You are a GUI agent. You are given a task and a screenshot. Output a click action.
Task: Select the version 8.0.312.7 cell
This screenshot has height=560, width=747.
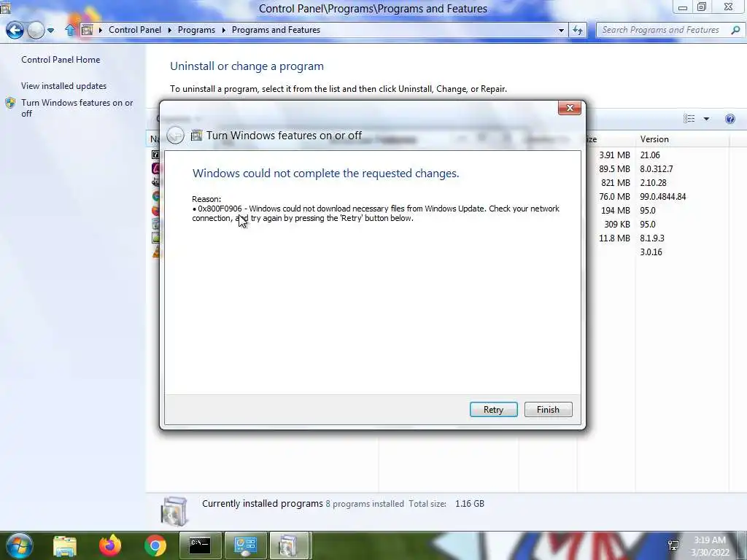tap(657, 168)
